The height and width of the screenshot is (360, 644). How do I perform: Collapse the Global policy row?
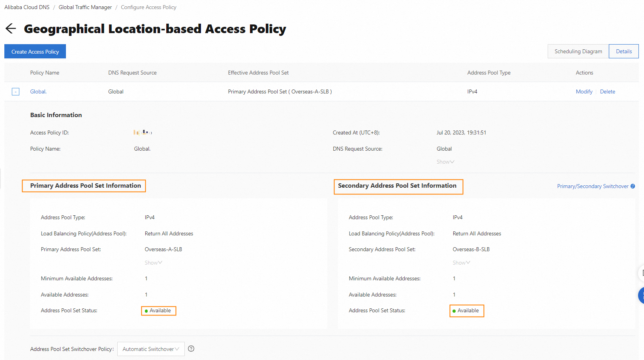pos(15,92)
